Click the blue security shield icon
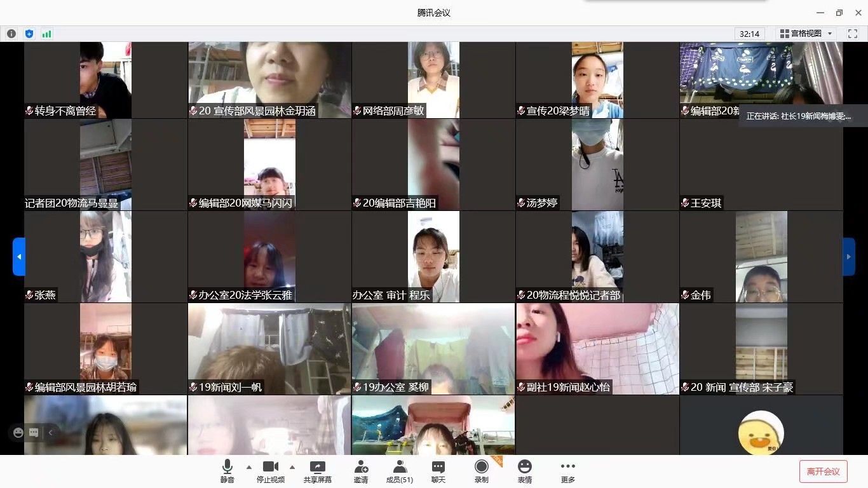This screenshot has width=868, height=488. pos(29,34)
